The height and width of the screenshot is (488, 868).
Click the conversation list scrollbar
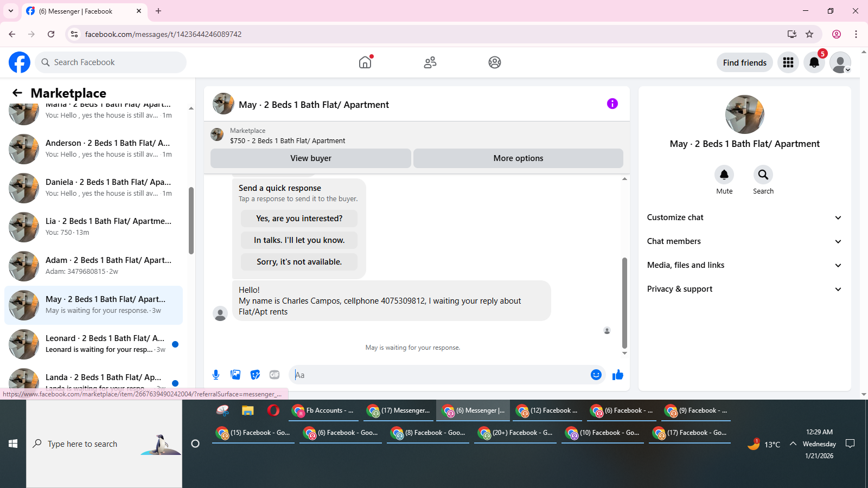191,220
